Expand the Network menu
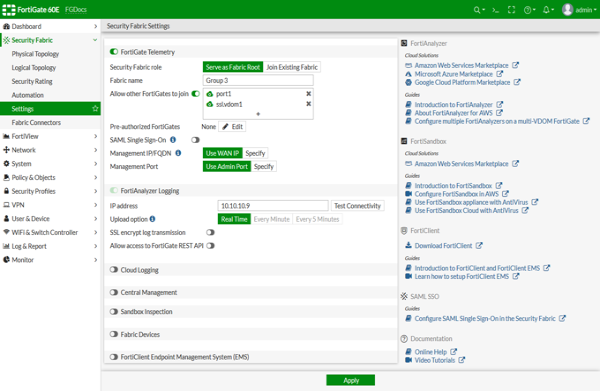This screenshot has width=600, height=391. coord(50,150)
